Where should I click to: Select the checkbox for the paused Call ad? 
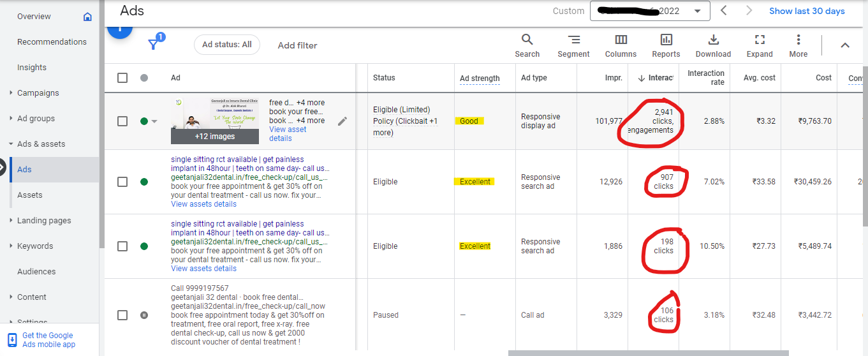122,315
